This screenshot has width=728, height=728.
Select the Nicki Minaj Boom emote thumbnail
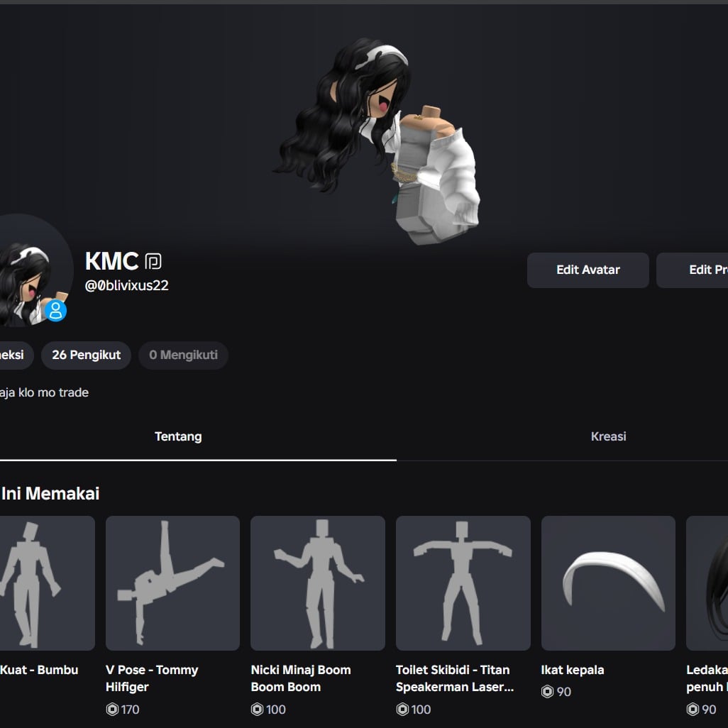coord(317,583)
